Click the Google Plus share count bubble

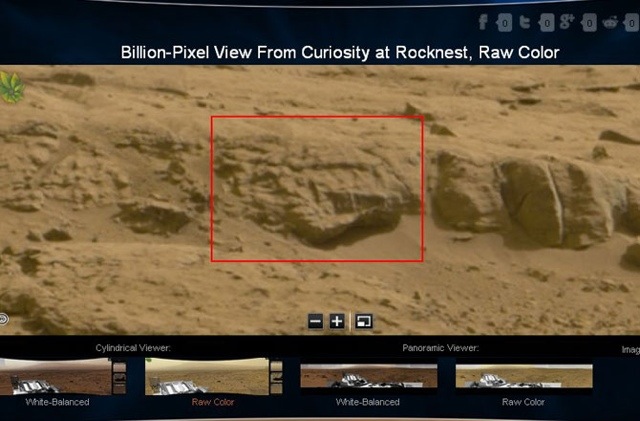click(x=589, y=23)
